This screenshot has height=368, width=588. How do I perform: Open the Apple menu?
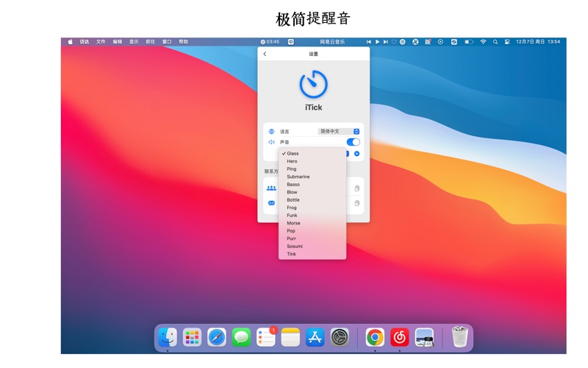pyautogui.click(x=70, y=42)
